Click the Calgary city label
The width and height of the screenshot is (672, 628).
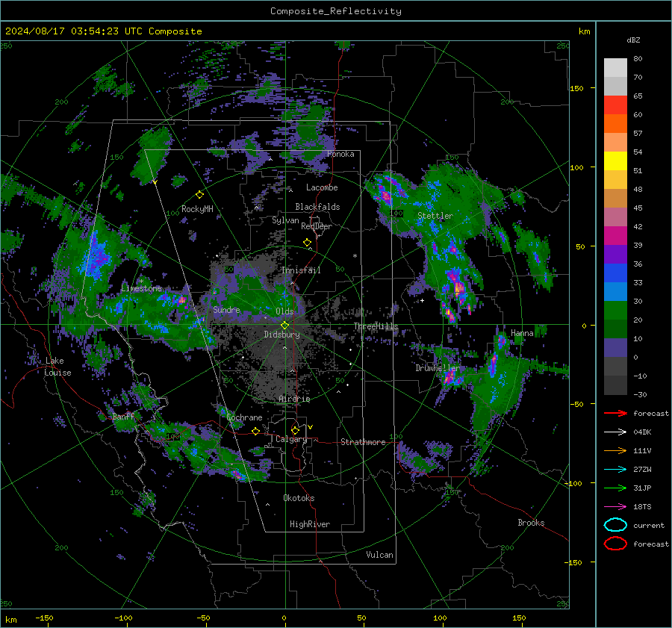pos(291,439)
